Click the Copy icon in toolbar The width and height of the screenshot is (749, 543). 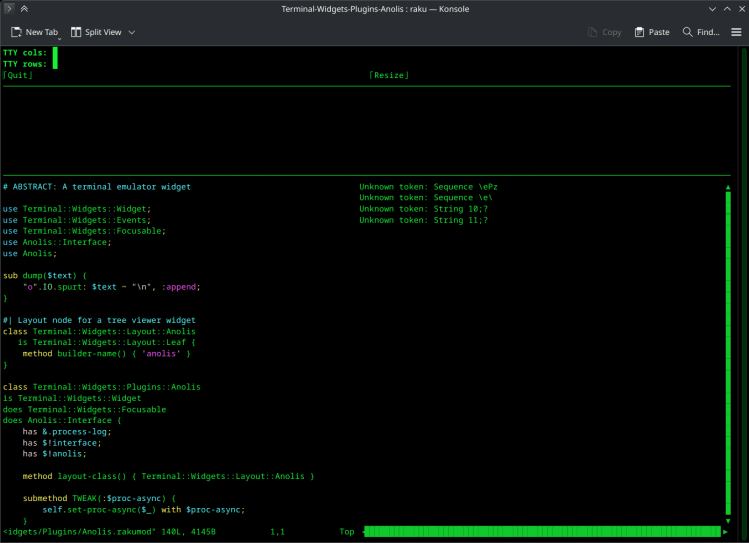(591, 32)
